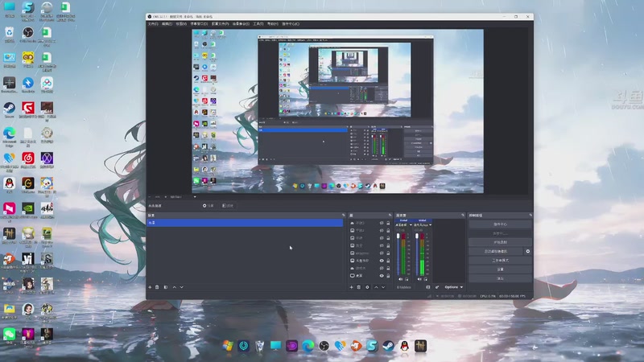The width and height of the screenshot is (644, 362).
Task: Click 工作室模式 studio mode button
Action: coord(500,260)
